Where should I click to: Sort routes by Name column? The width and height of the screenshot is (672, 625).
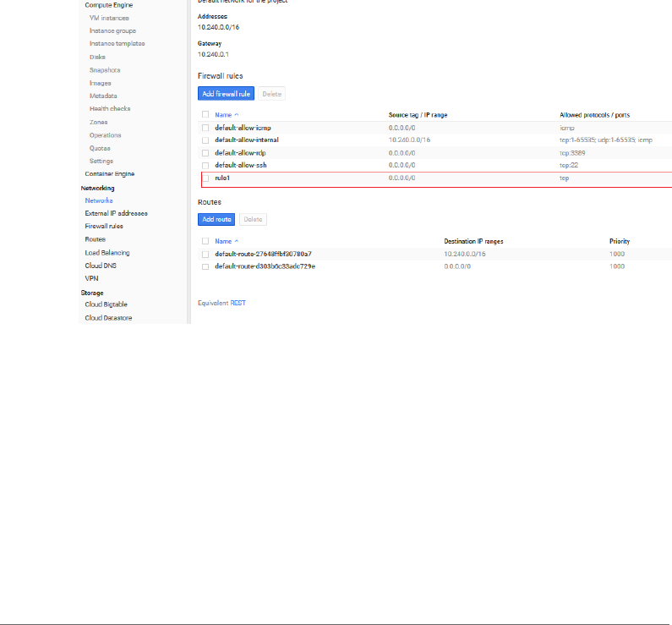227,241
